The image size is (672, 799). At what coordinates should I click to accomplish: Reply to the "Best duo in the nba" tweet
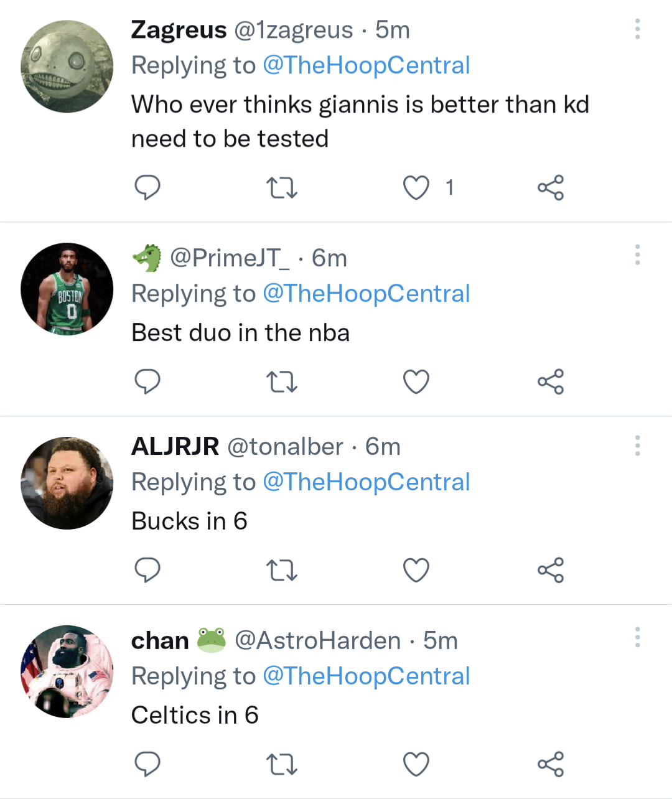pyautogui.click(x=147, y=381)
